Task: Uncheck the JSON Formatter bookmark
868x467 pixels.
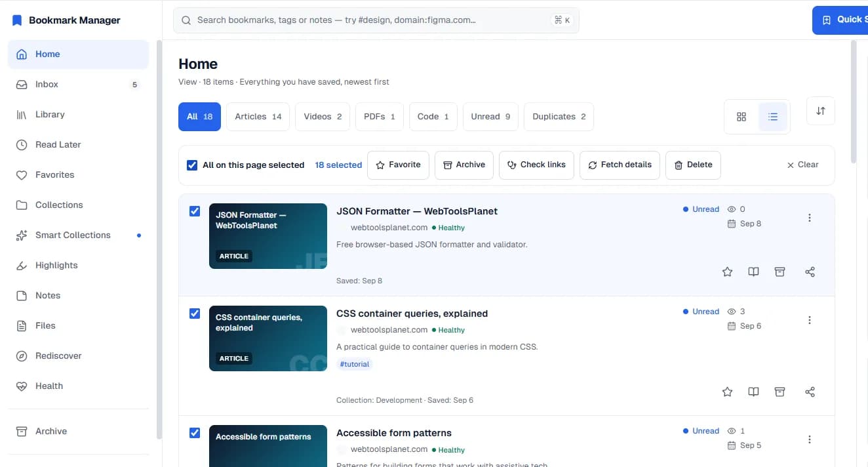Action: coord(195,211)
